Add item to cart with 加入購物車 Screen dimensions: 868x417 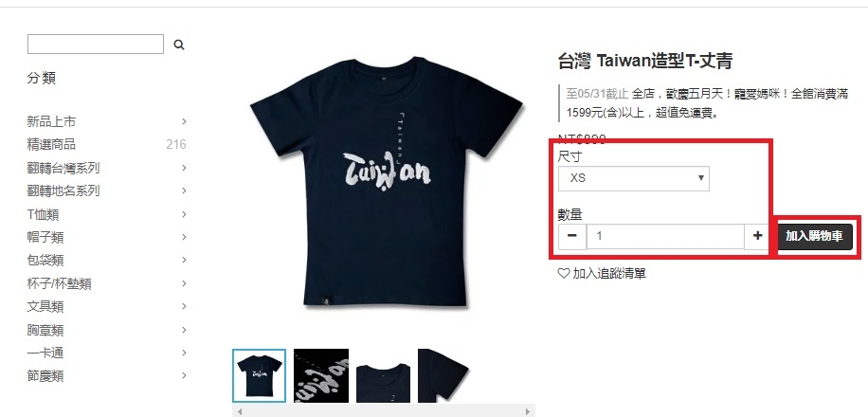coord(814,237)
